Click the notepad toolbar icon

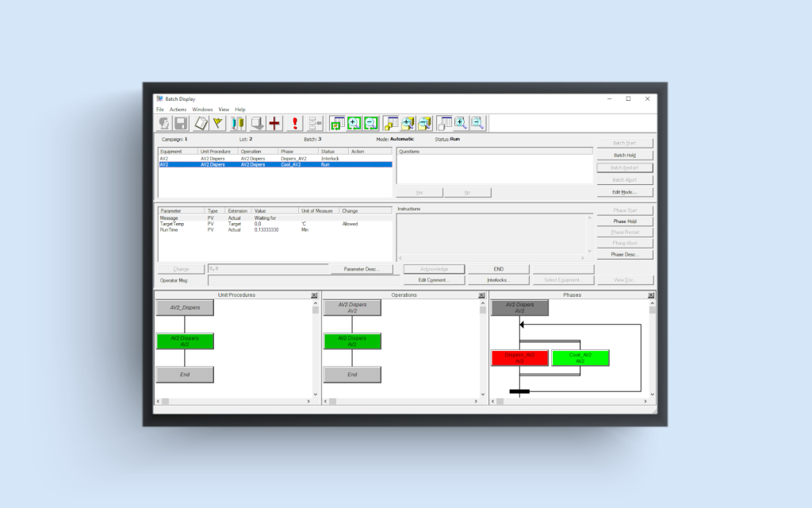[x=201, y=123]
